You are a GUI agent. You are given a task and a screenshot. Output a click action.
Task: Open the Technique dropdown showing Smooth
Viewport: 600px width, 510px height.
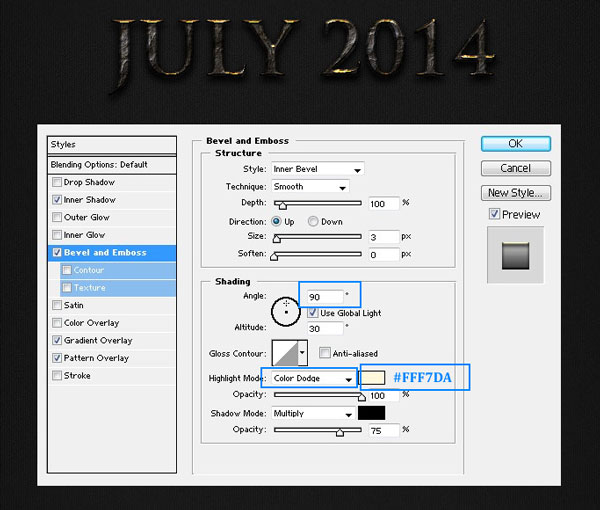310,186
